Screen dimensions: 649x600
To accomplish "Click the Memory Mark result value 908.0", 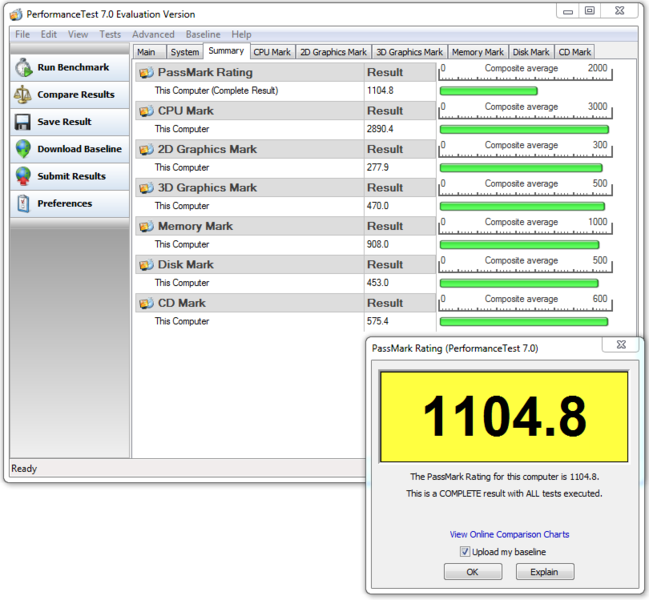I will [x=377, y=245].
